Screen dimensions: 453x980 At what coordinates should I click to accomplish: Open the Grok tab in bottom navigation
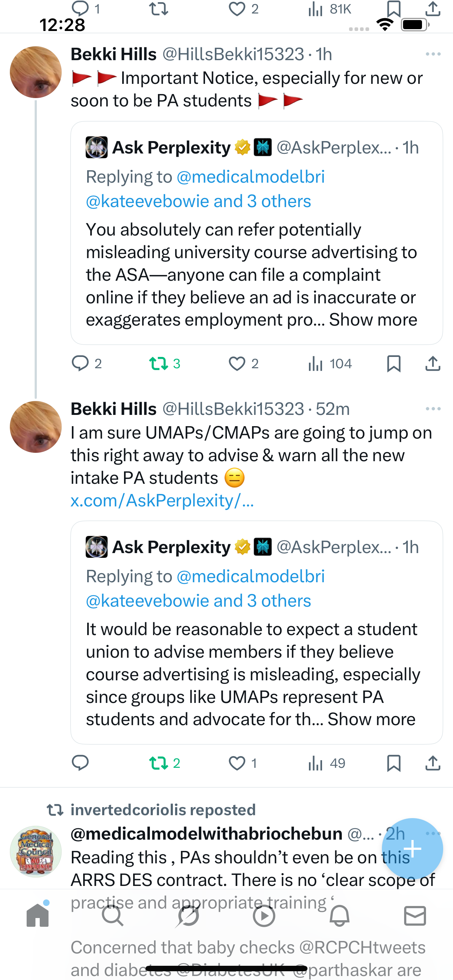pyautogui.click(x=188, y=915)
